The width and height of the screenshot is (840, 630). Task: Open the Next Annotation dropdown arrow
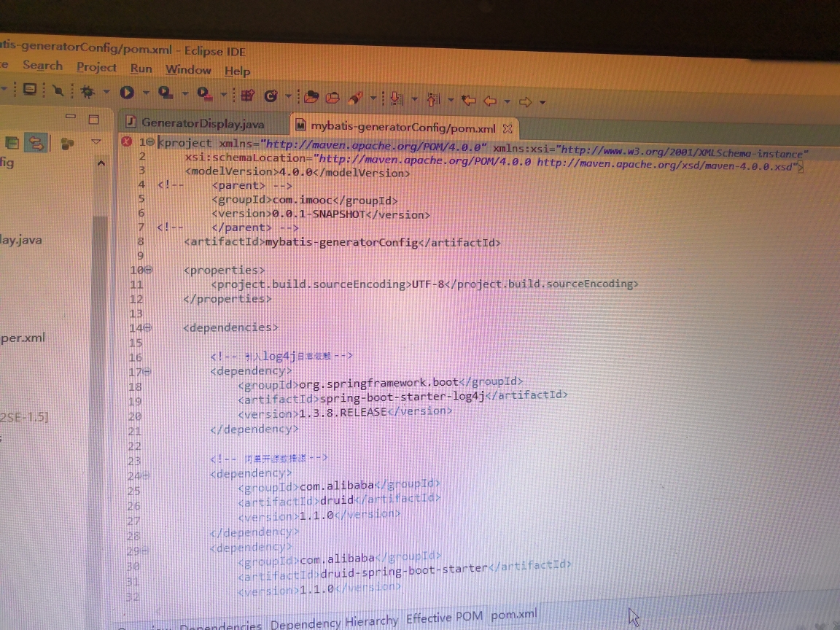(x=414, y=99)
